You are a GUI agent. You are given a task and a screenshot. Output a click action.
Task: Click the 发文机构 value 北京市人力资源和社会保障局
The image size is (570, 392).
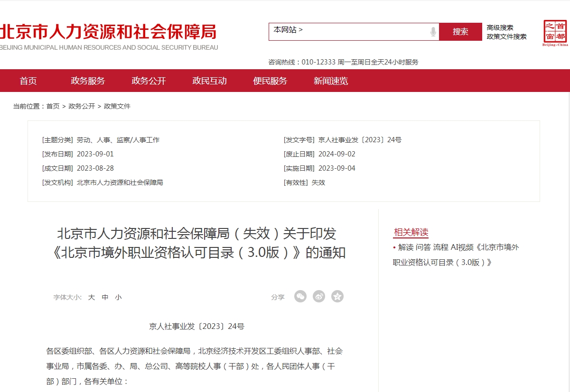coord(120,182)
